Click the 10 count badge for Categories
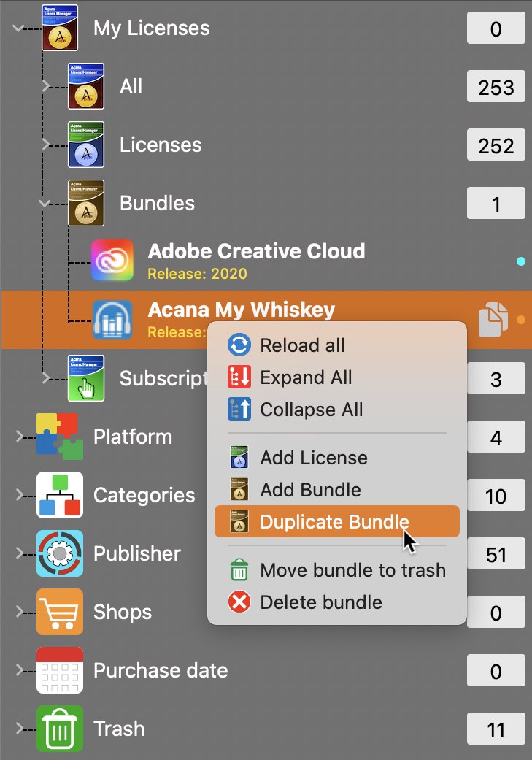 click(496, 495)
